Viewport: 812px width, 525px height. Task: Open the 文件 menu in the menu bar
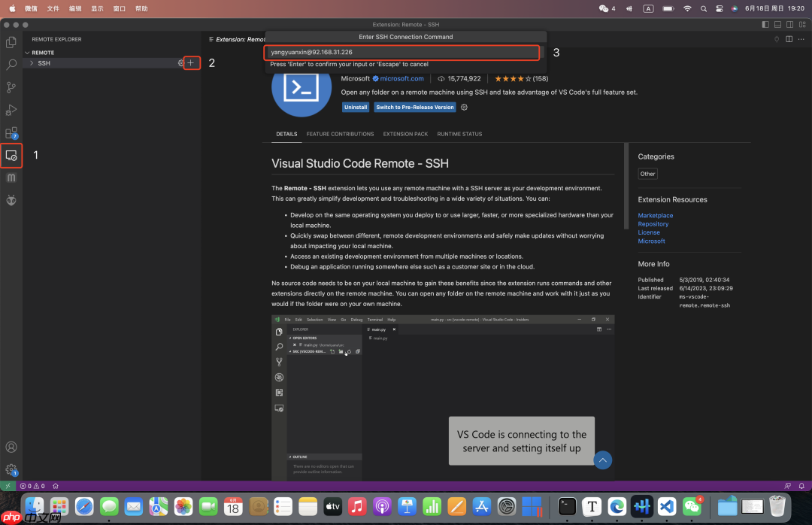point(53,8)
